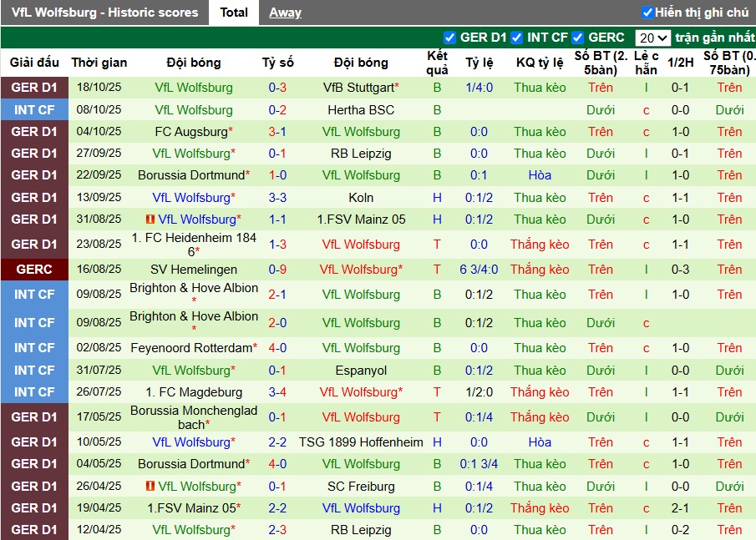Click the INT CF badge on the 08/10 row
Viewport: 756px width, 540px height.
coord(33,109)
